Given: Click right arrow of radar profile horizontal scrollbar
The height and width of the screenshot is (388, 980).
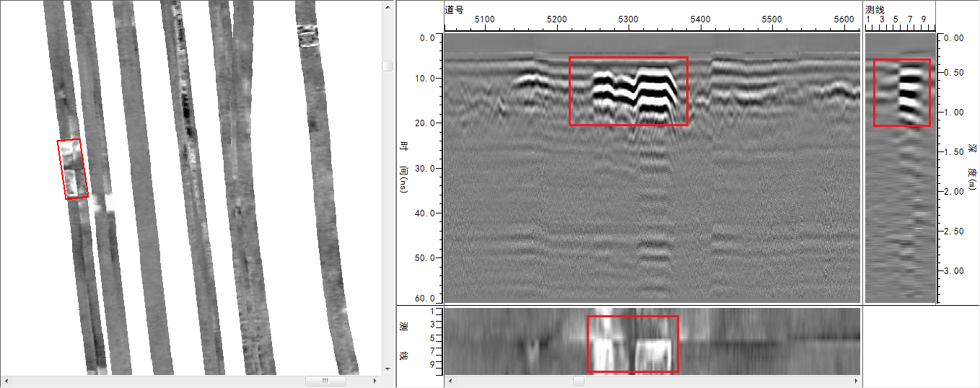Looking at the screenshot, I should click(x=855, y=380).
